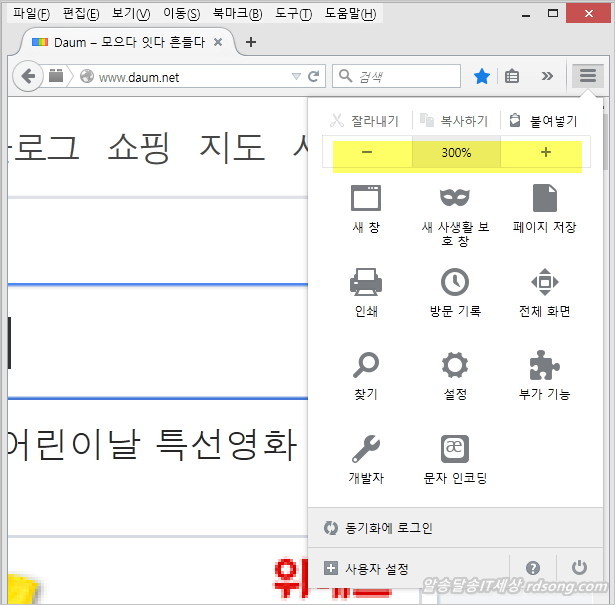The height and width of the screenshot is (605, 615).
Task: Open the New Window (새 창) icon
Action: pyautogui.click(x=366, y=198)
